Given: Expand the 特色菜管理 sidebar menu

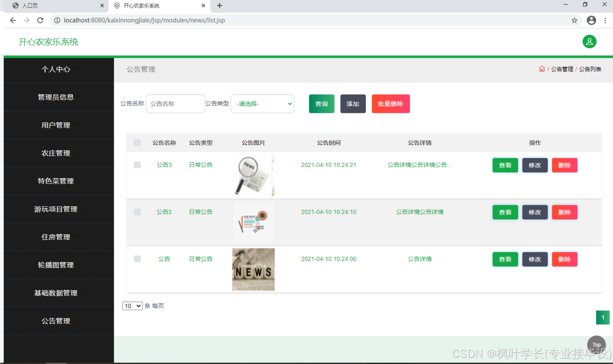Looking at the screenshot, I should pyautogui.click(x=59, y=181).
